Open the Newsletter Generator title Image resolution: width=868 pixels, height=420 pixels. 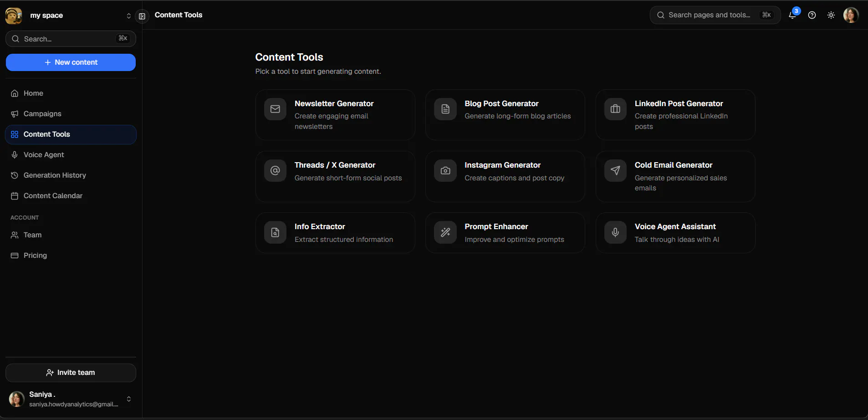click(334, 104)
